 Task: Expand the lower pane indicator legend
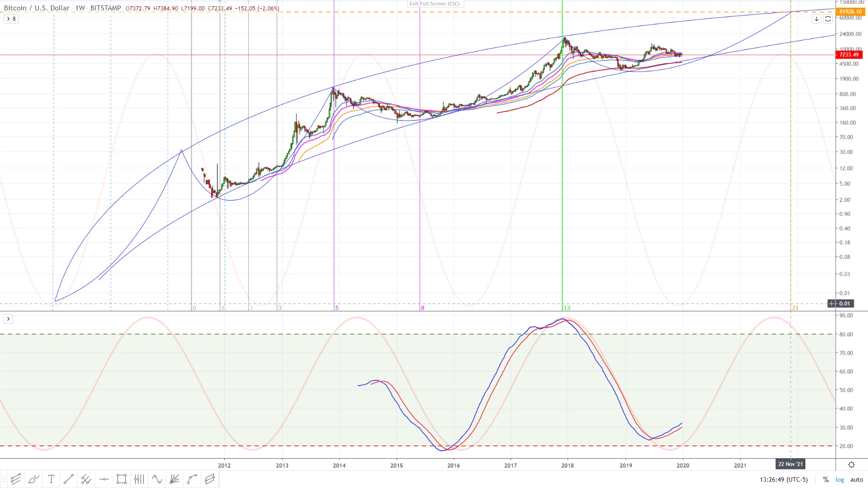8,319
